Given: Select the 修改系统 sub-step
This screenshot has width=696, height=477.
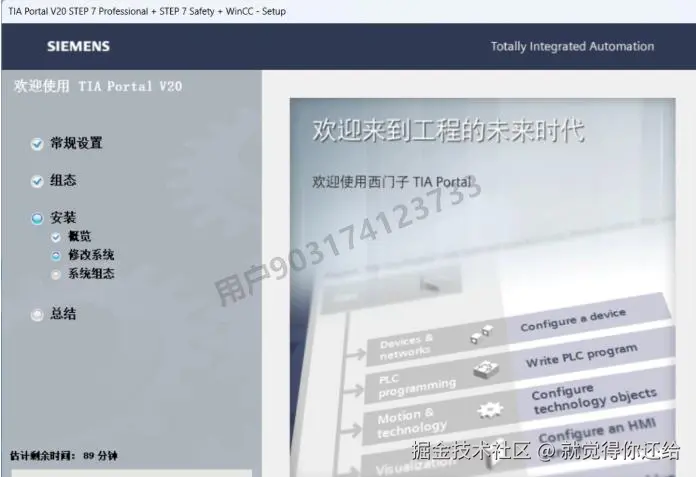Looking at the screenshot, I should point(91,255).
